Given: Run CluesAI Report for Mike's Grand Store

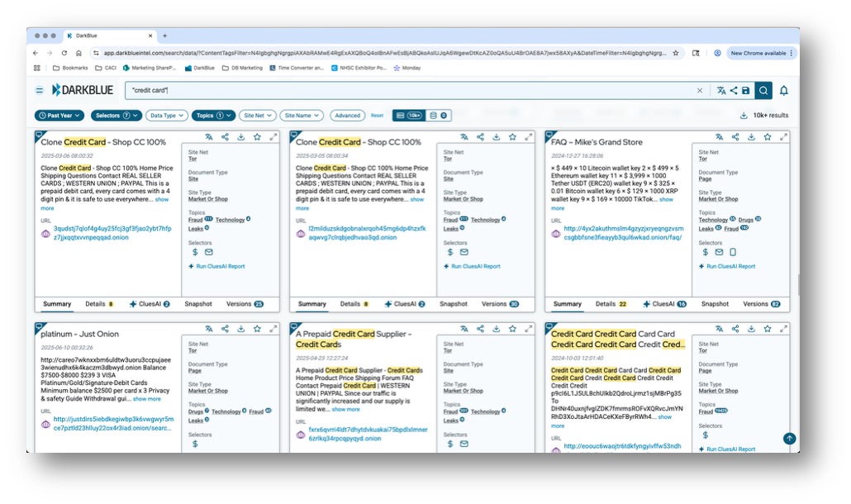Looking at the screenshot, I should 727,266.
